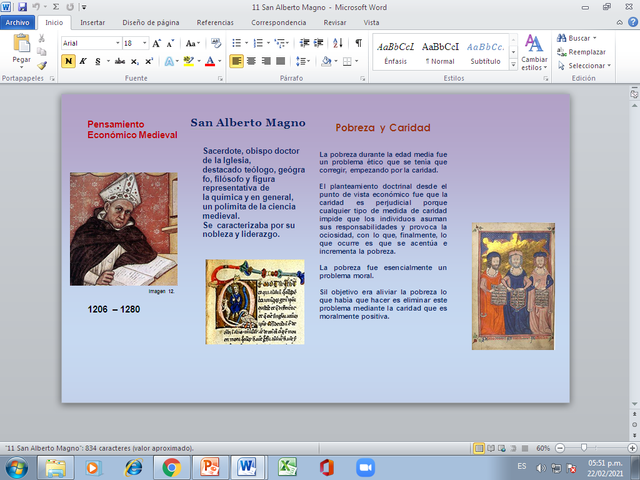The height and width of the screenshot is (480, 640).
Task: Click the Text Effects glowing A icon
Action: click(169, 62)
